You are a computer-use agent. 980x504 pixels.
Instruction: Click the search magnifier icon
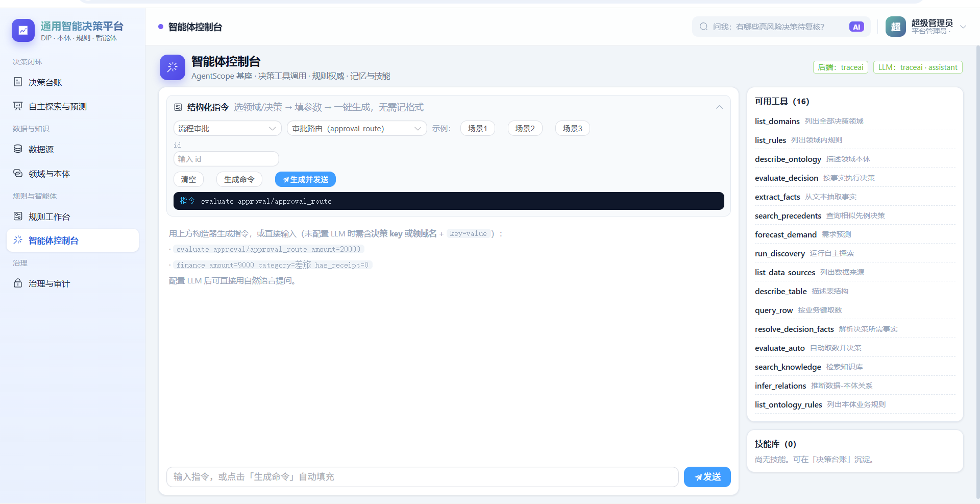pos(704,27)
